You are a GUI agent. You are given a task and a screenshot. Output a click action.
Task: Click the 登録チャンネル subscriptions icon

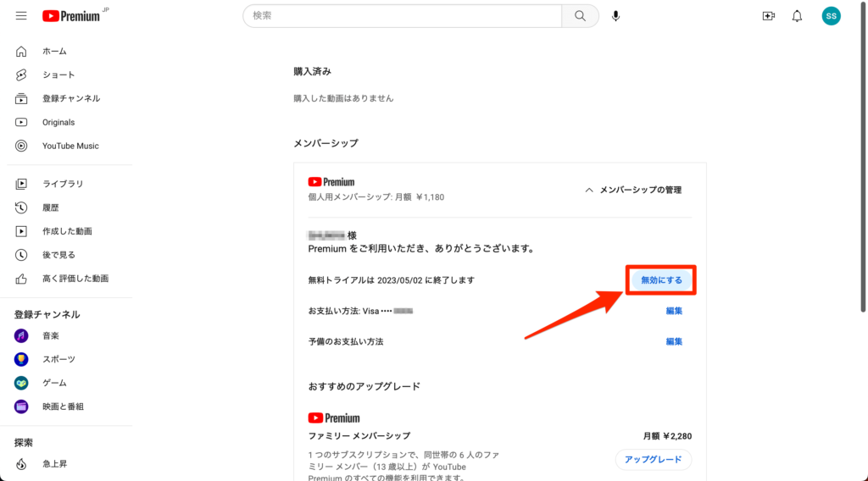[x=21, y=98]
